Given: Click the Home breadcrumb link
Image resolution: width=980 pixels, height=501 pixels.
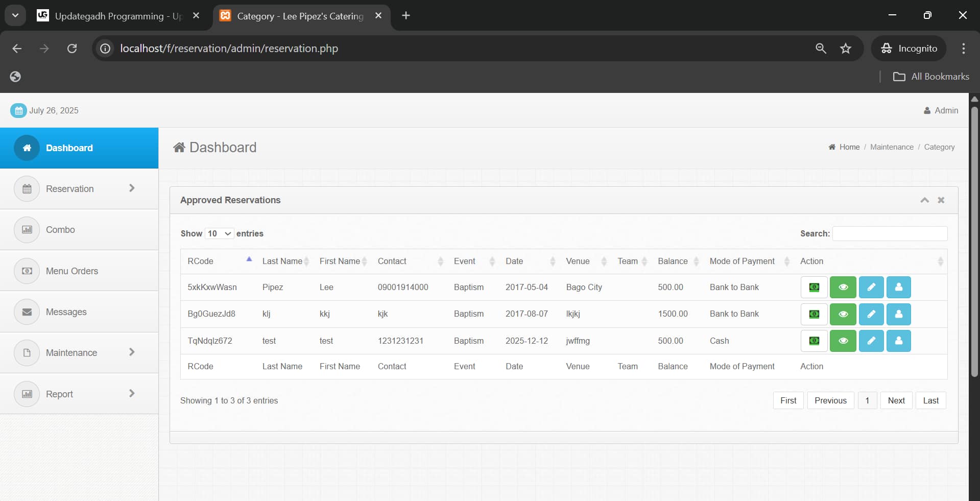Looking at the screenshot, I should (x=849, y=147).
